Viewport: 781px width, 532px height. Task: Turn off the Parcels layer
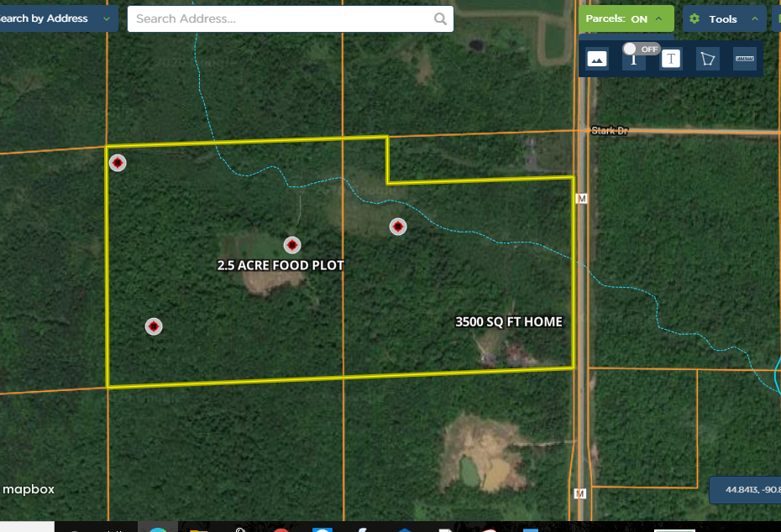pyautogui.click(x=626, y=18)
